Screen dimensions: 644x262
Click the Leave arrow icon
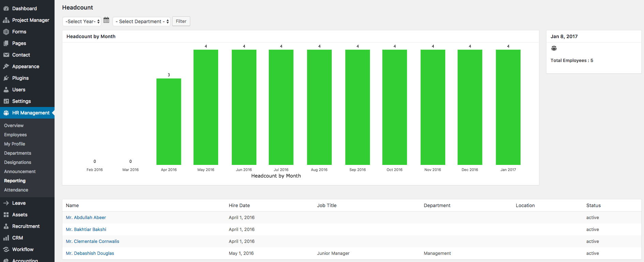click(6, 203)
